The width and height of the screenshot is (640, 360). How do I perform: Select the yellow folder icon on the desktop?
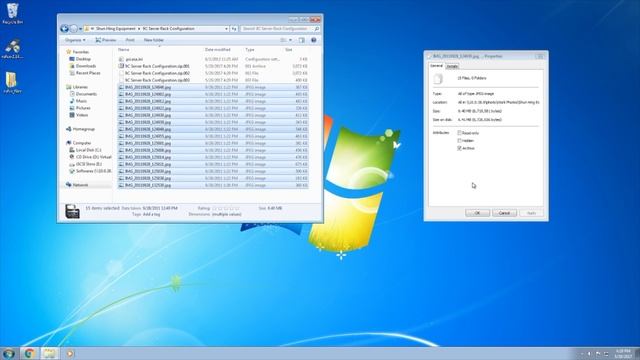pos(12,83)
